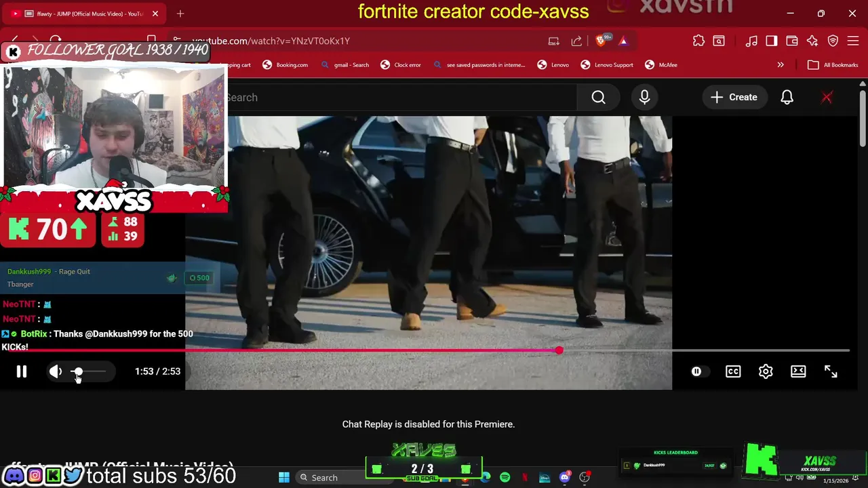Click the share page icon in address bar
The width and height of the screenshot is (868, 488).
576,41
